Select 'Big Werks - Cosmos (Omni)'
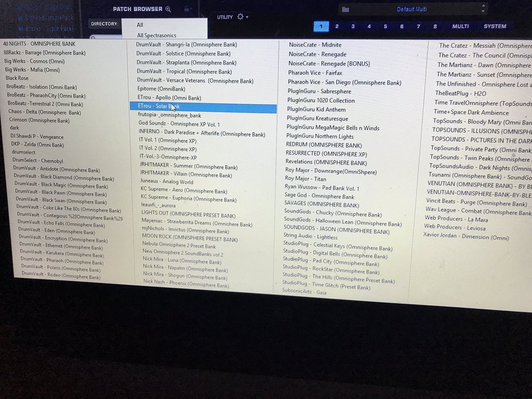Viewport: 532px width, 399px height. coord(35,61)
